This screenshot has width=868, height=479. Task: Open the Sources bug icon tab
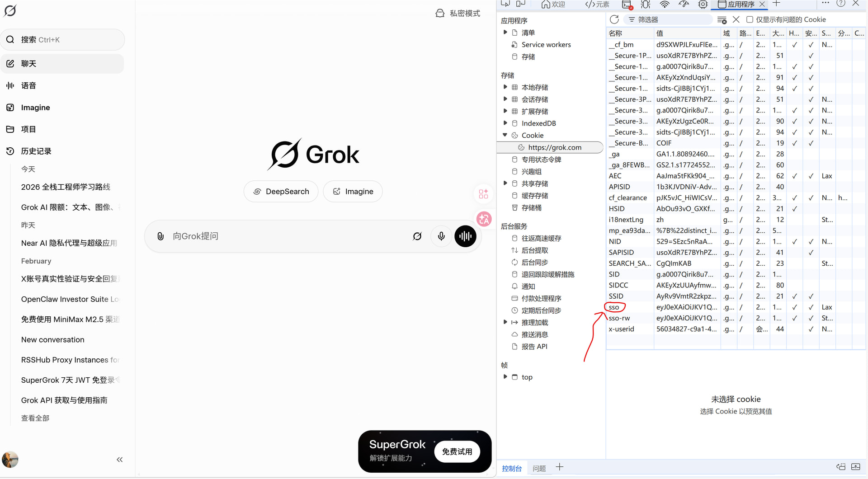[x=646, y=5]
